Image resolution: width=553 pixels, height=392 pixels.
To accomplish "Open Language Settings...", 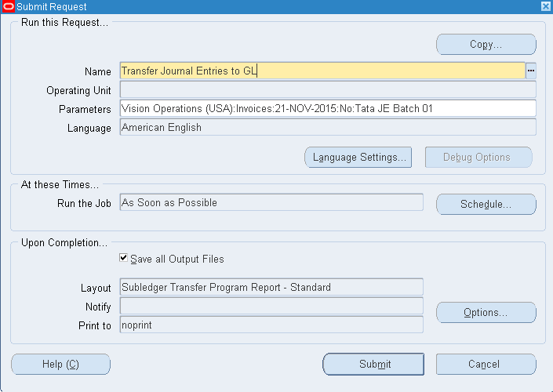I will click(x=359, y=158).
